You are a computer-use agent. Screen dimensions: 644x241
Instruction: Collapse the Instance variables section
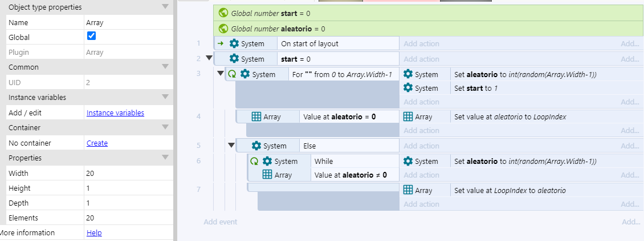tap(165, 97)
